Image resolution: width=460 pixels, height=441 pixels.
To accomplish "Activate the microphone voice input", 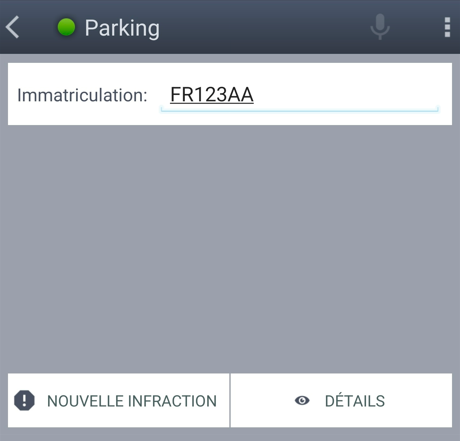I will click(380, 27).
